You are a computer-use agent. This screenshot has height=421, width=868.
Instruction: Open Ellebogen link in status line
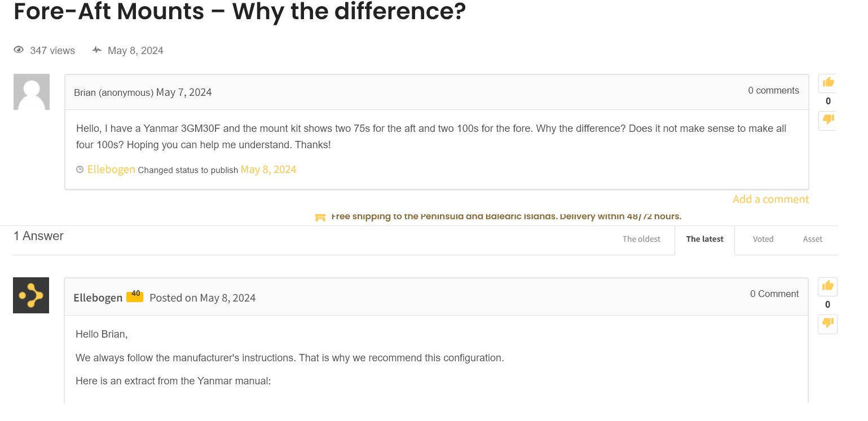point(111,170)
